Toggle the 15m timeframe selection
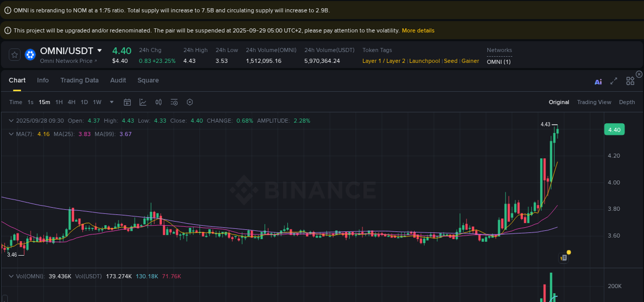644x302 pixels. 44,102
